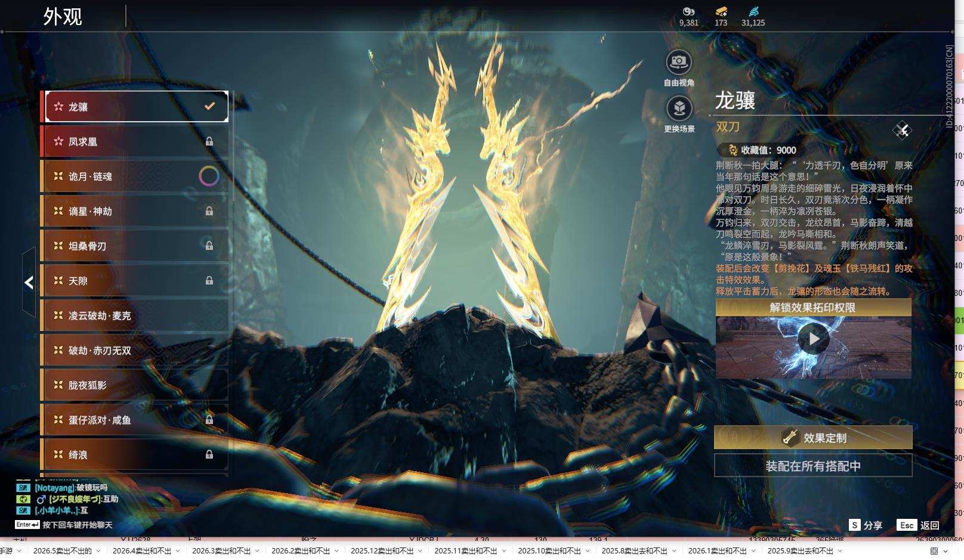
Task: Click the Esc key return icon
Action: click(x=907, y=525)
